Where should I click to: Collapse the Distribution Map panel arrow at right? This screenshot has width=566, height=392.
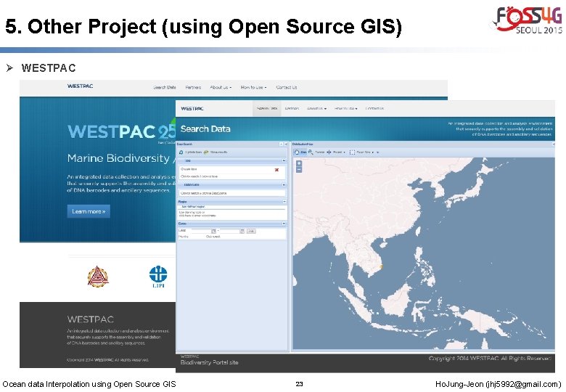554,144
